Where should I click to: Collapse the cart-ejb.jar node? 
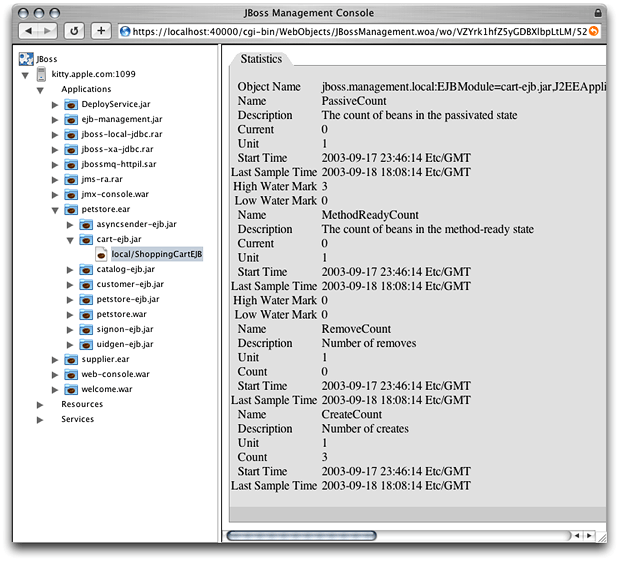[x=70, y=240]
